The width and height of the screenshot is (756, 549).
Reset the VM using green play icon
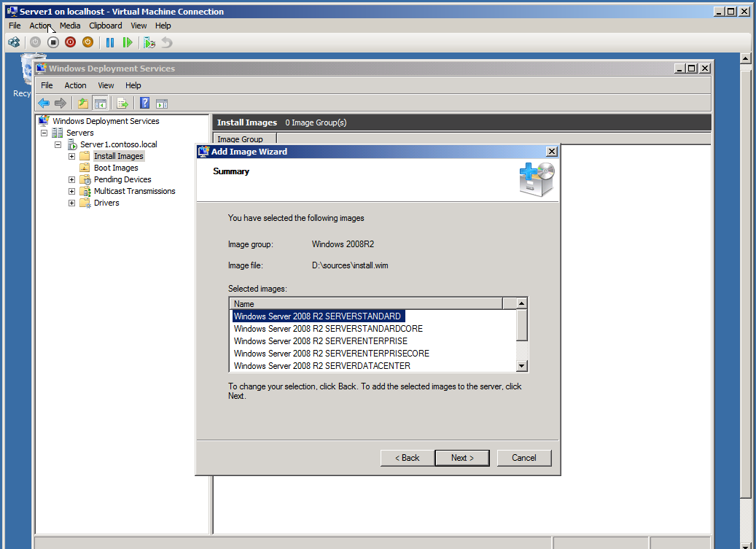[x=128, y=42]
